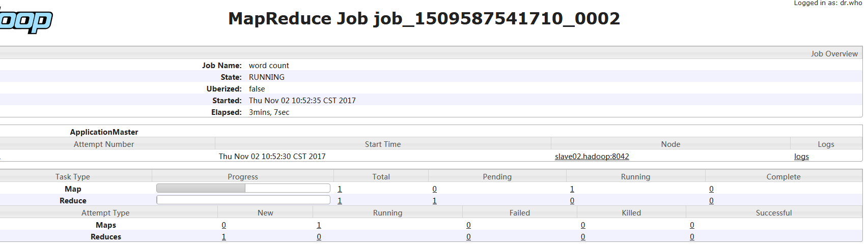Click the Reduce progress bar
The width and height of the screenshot is (868, 245).
click(243, 200)
